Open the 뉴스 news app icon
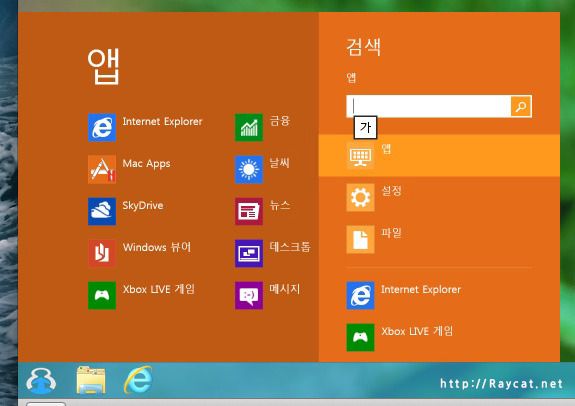Viewport: 575px width, 406px height. [249, 211]
